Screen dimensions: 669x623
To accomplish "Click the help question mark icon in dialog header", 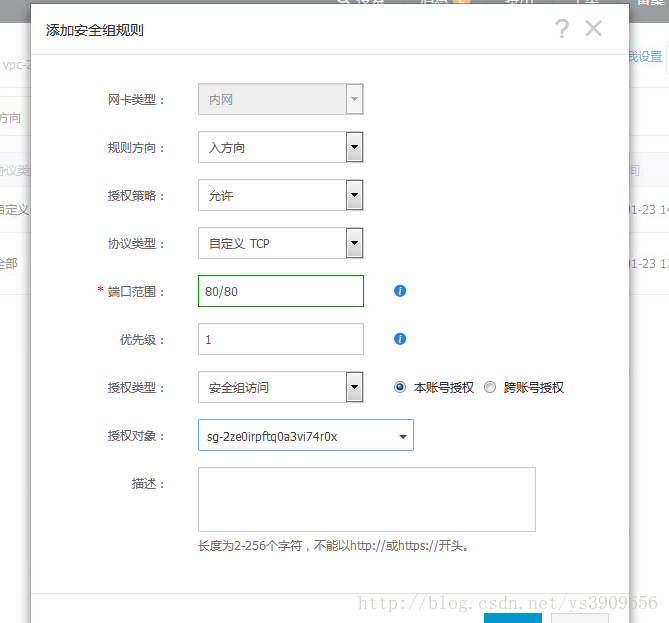I will [x=562, y=29].
